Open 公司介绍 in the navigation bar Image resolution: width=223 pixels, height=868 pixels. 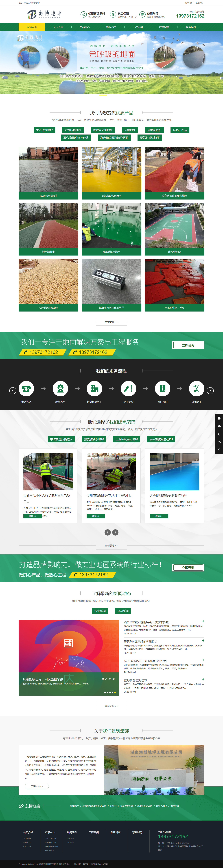pos(58,27)
